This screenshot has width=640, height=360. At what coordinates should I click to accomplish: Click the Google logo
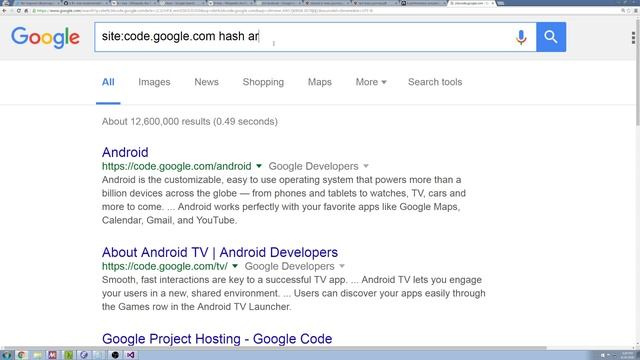[45, 38]
